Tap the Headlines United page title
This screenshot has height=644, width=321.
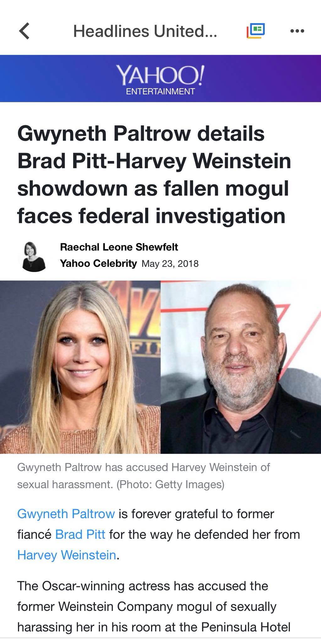[145, 31]
